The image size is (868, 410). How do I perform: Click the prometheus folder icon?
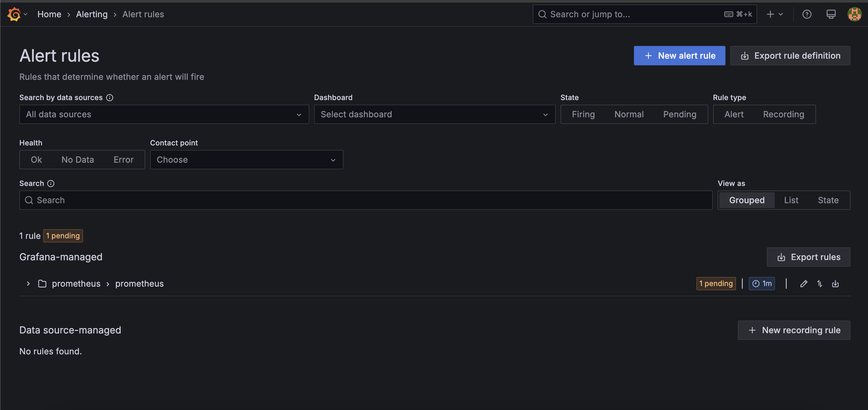42,284
